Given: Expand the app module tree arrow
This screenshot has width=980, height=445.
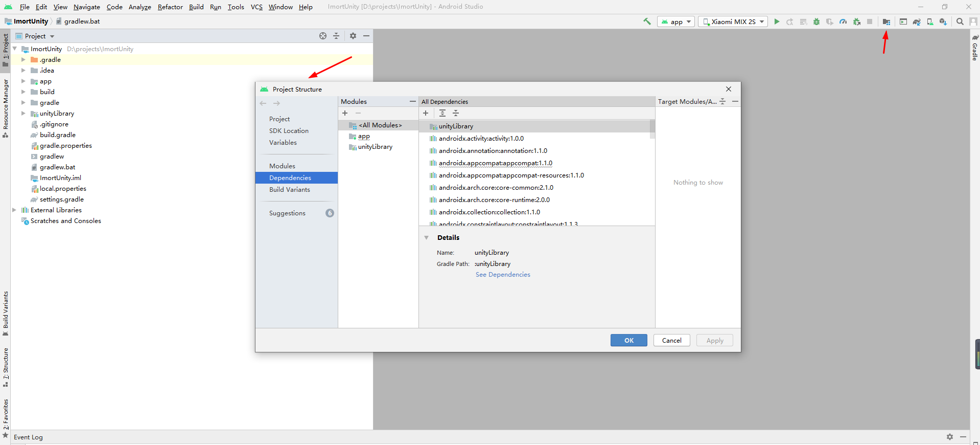Looking at the screenshot, I should (23, 81).
